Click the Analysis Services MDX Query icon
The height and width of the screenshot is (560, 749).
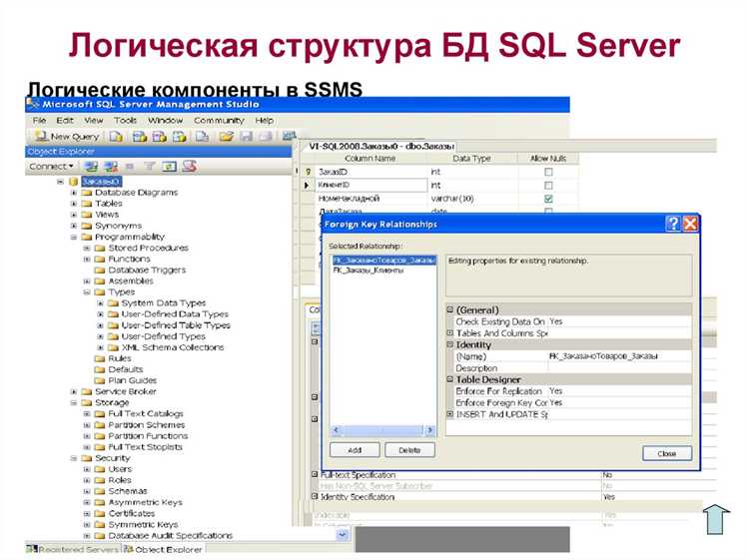tap(140, 137)
